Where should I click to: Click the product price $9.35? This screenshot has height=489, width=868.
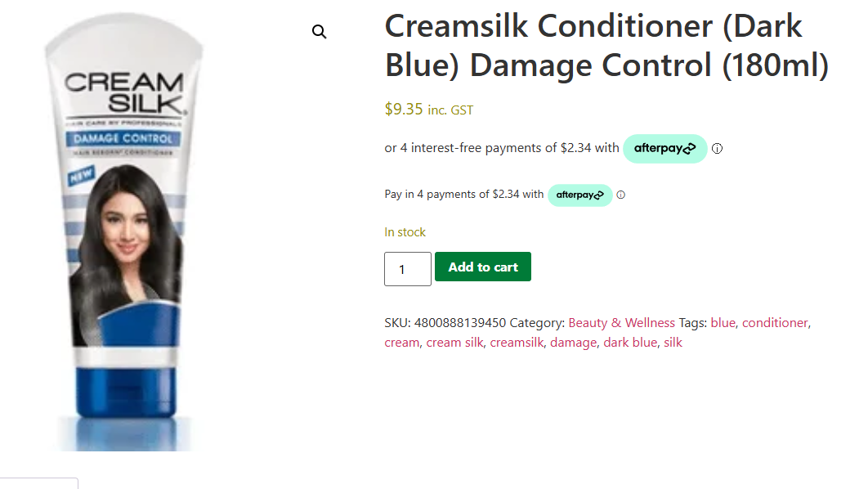pos(403,109)
